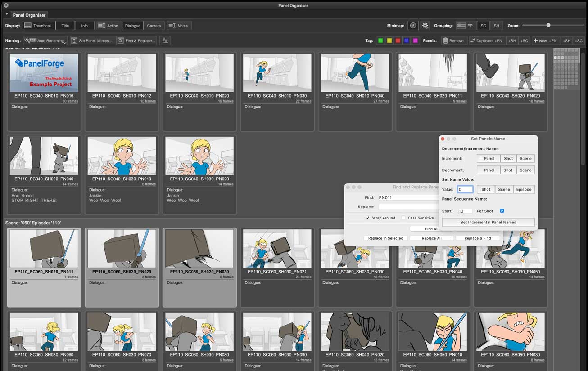Click the empty Replace field

pyautogui.click(x=408, y=207)
